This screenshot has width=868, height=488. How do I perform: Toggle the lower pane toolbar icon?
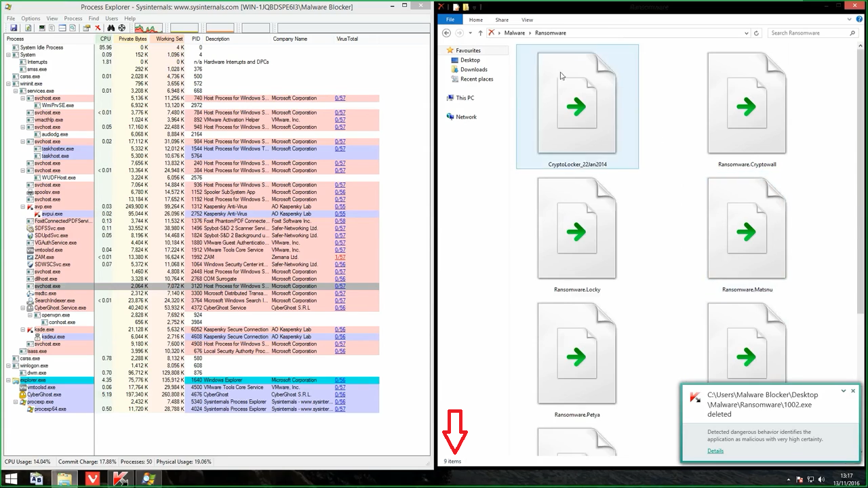62,28
